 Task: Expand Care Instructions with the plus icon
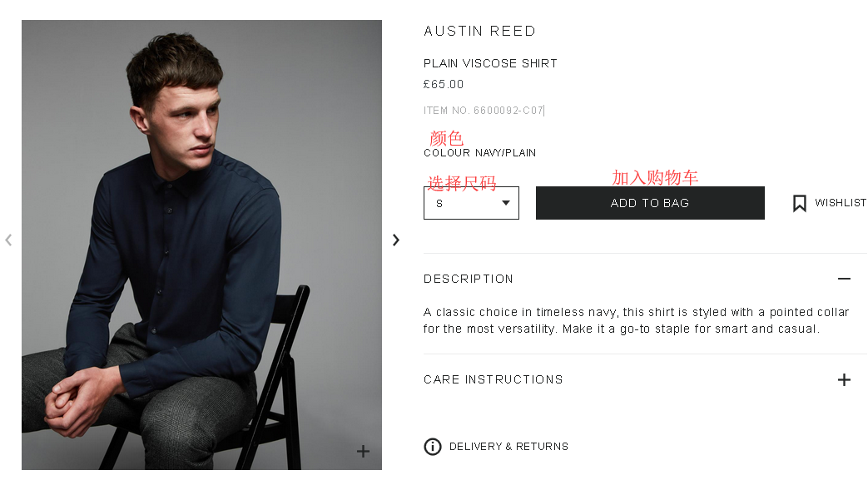click(x=844, y=379)
